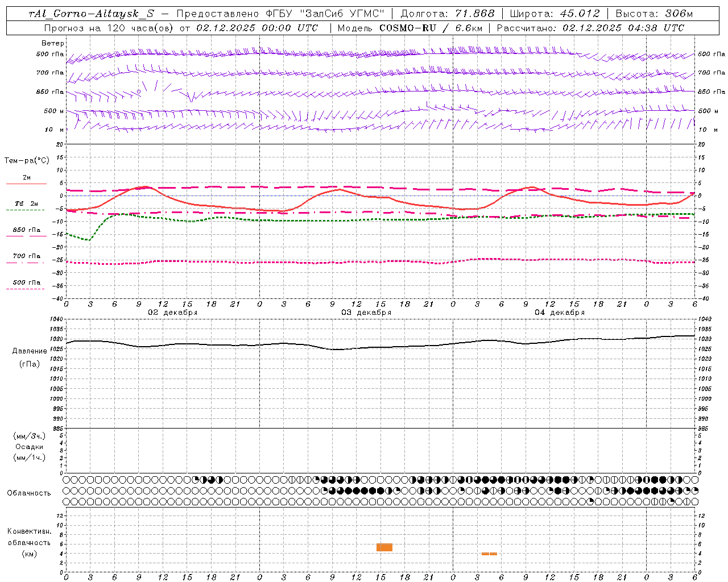Select the Давление panel label
This screenshot has width=728, height=582.
tap(30, 351)
